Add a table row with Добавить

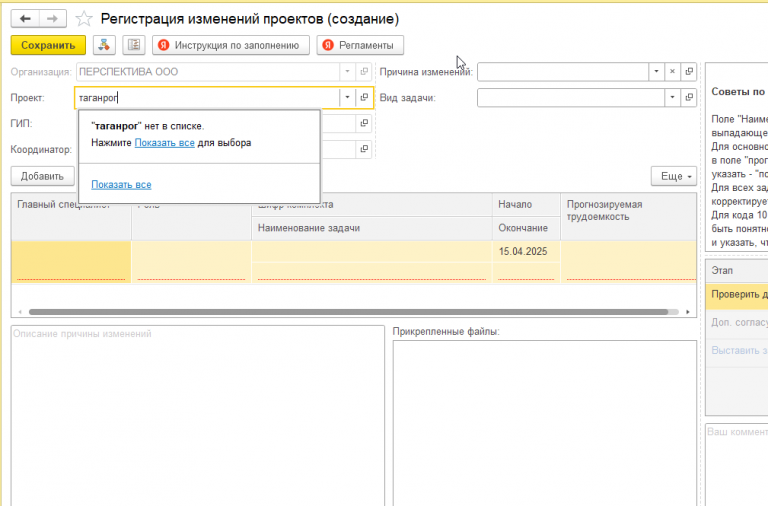[x=43, y=176]
